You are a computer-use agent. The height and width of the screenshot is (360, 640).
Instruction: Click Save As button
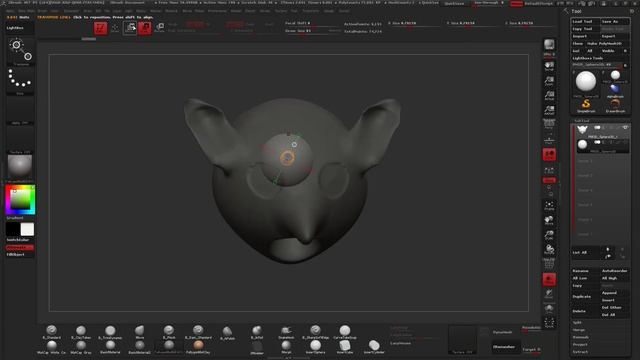[614, 21]
